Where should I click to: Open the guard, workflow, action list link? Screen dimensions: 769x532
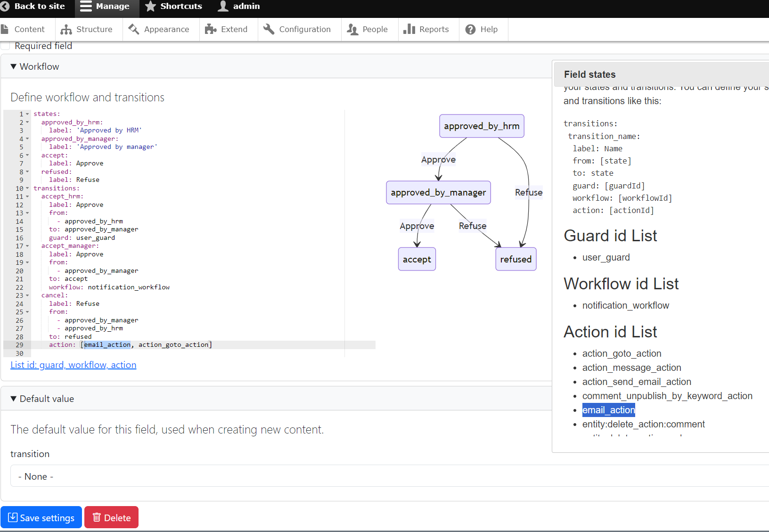point(73,365)
